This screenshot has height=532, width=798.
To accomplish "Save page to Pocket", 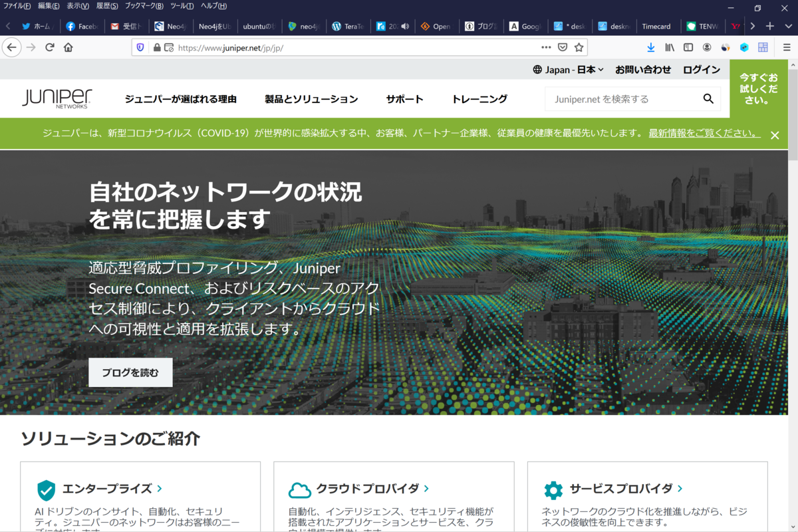I will point(563,47).
